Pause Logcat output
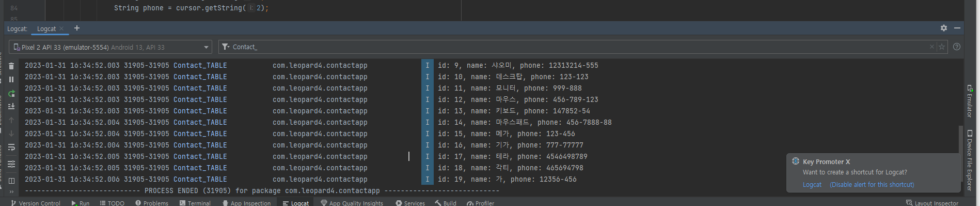 [11, 80]
